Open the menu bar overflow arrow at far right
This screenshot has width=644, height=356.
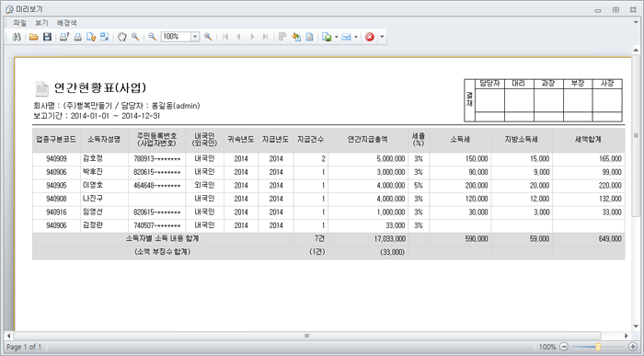tap(636, 23)
